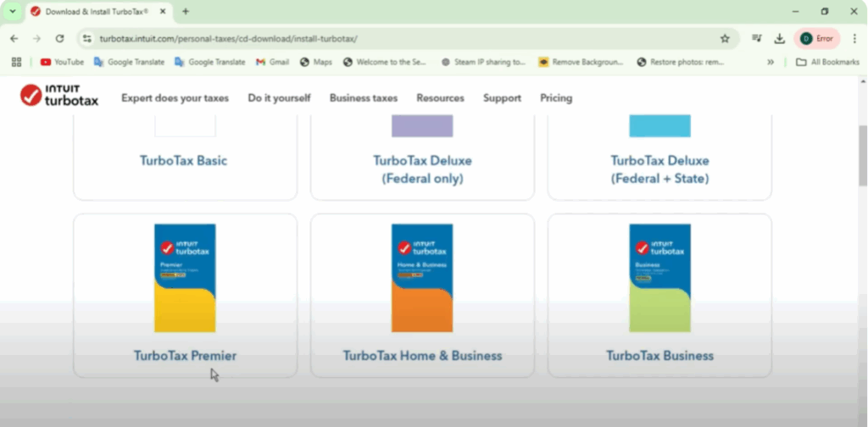The image size is (868, 427).
Task: Open the Maps bookmark
Action: [x=316, y=62]
